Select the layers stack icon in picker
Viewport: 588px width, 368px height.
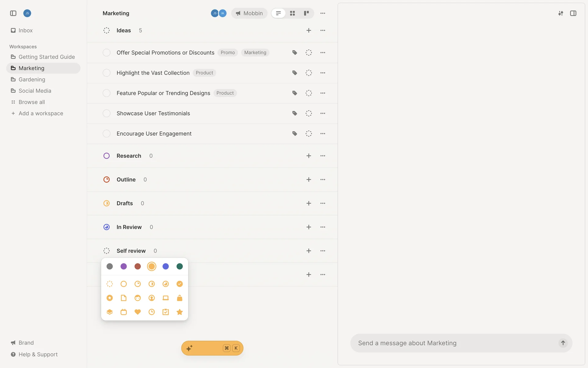pos(110,312)
